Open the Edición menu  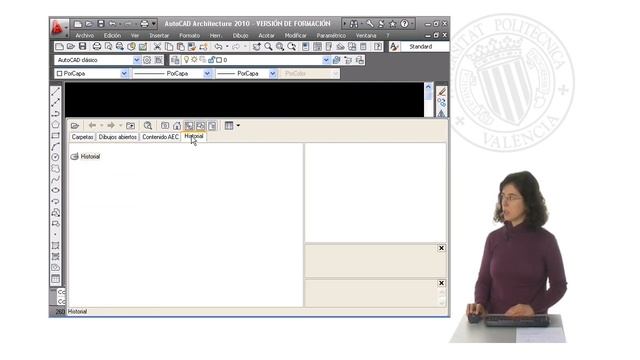tap(112, 36)
